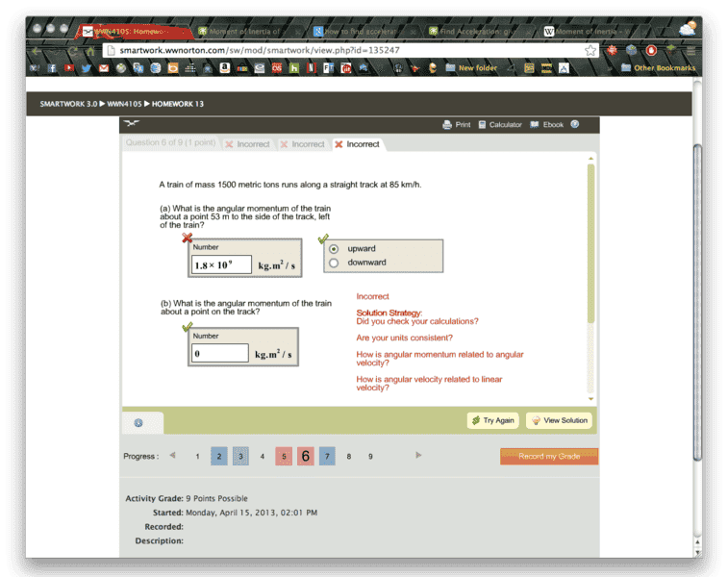Click the View Solution button

[x=559, y=421]
